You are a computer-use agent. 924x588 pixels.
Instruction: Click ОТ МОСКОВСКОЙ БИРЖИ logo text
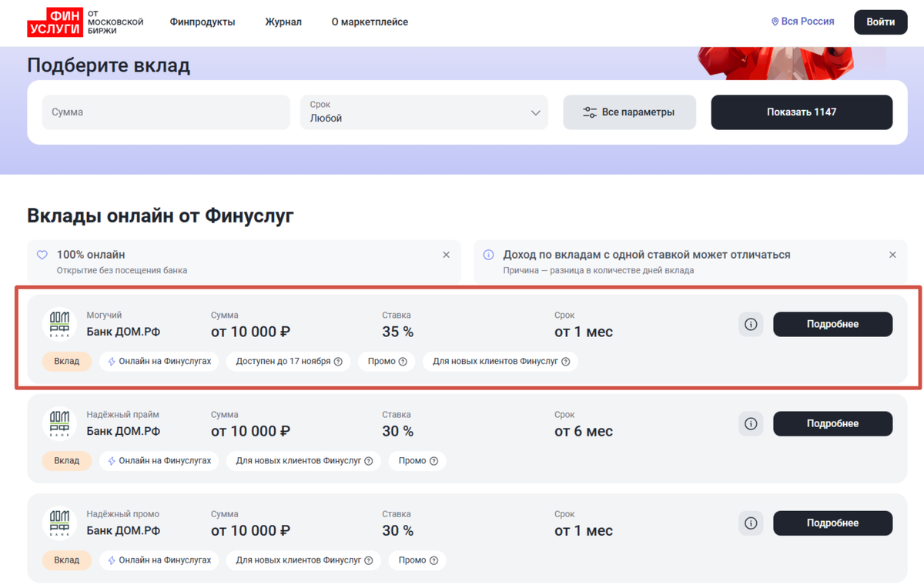(x=115, y=22)
